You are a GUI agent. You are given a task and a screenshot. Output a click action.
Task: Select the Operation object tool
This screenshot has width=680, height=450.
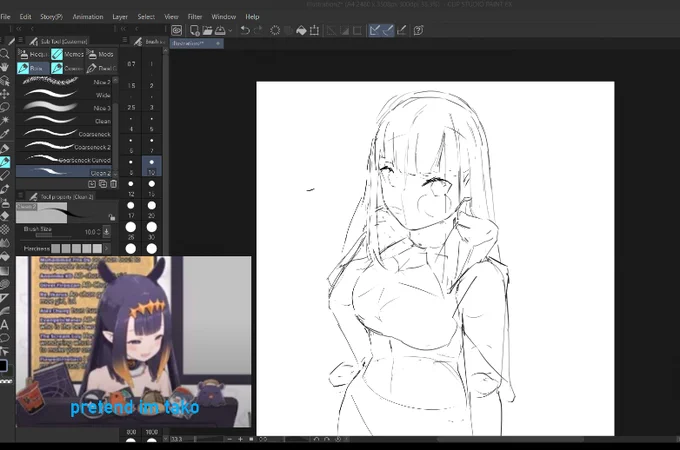[4, 81]
